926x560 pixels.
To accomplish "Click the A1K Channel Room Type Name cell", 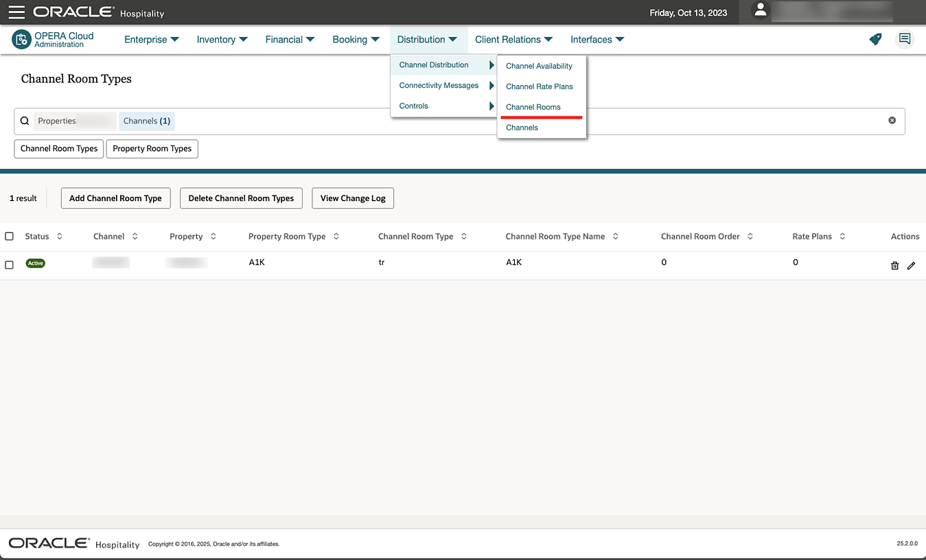I will 514,262.
